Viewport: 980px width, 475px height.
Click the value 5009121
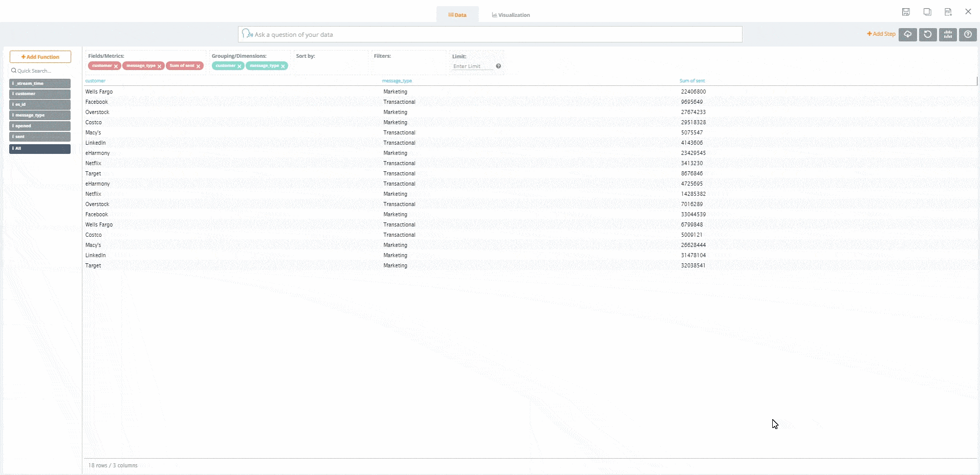click(x=692, y=235)
